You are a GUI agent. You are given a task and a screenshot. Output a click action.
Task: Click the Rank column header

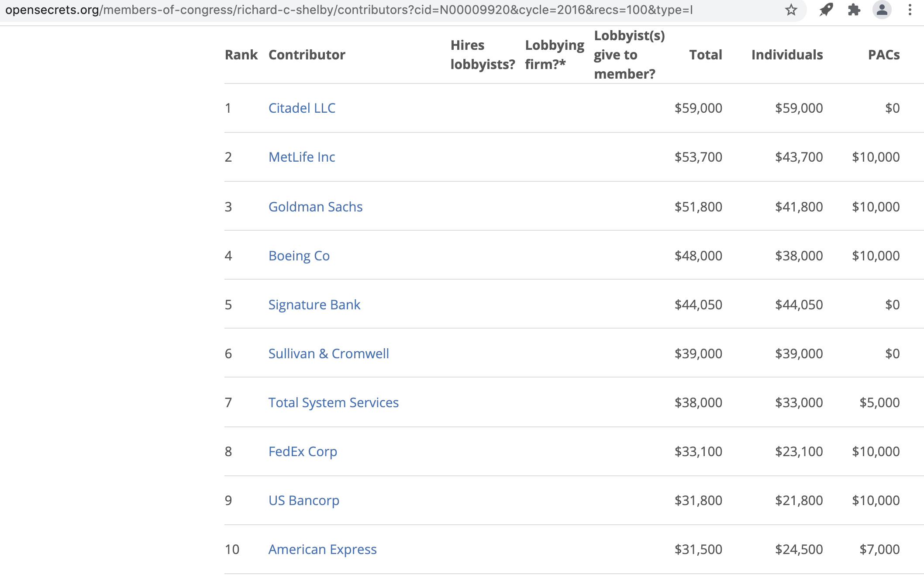(241, 55)
